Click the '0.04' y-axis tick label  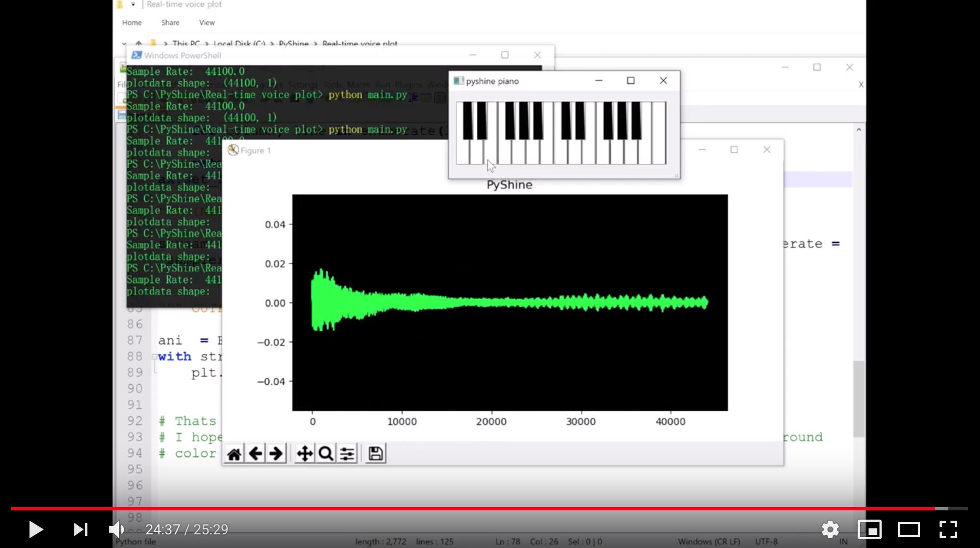pyautogui.click(x=275, y=224)
